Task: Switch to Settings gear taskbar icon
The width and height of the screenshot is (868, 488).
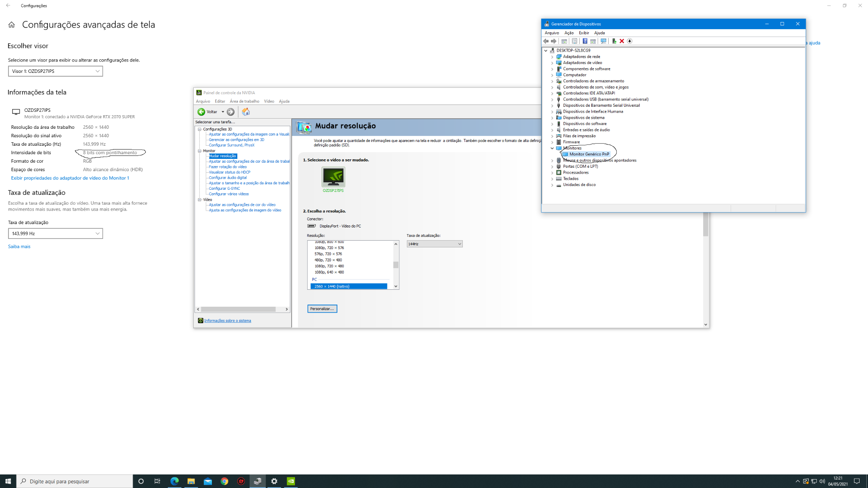Action: coord(274,481)
